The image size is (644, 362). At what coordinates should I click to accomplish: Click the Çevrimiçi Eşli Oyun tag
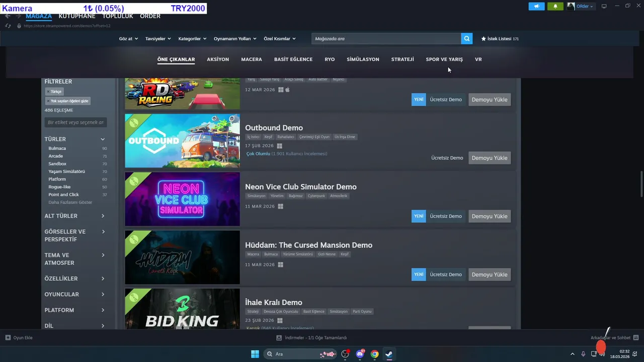point(314,137)
